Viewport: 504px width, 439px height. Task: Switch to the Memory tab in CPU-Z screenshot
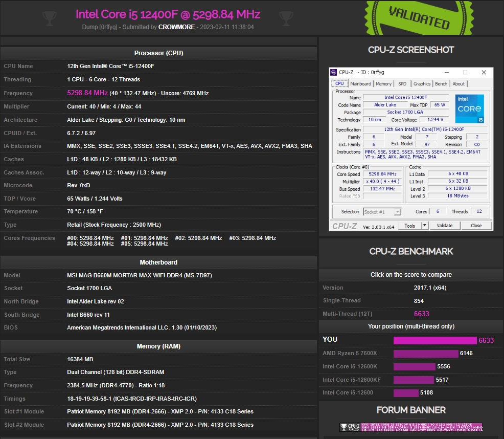pyautogui.click(x=383, y=84)
